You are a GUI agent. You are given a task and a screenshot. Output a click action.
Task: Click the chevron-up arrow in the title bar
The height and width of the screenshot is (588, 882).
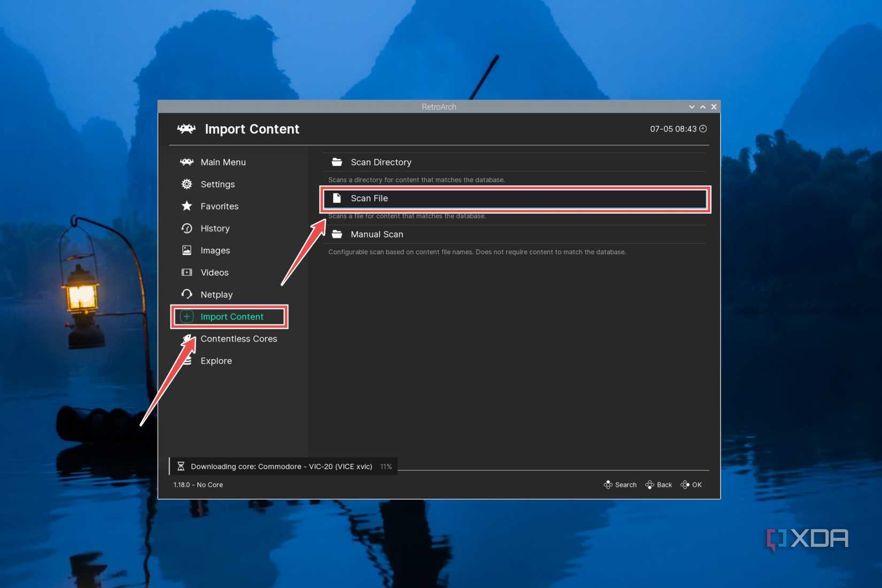pos(703,106)
